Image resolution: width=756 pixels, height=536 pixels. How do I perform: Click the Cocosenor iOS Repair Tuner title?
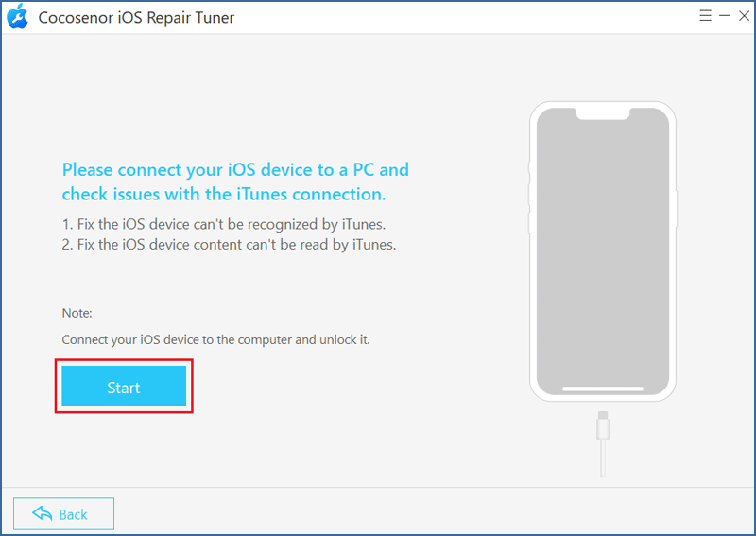136,18
